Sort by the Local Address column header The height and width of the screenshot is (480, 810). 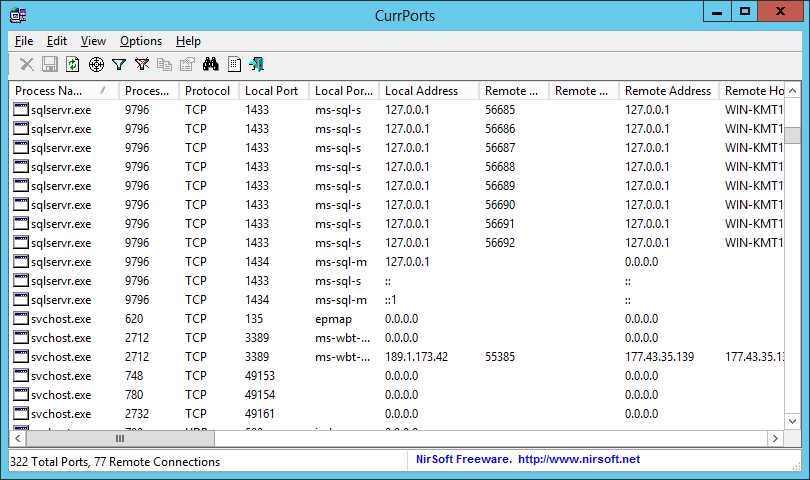pyautogui.click(x=429, y=90)
